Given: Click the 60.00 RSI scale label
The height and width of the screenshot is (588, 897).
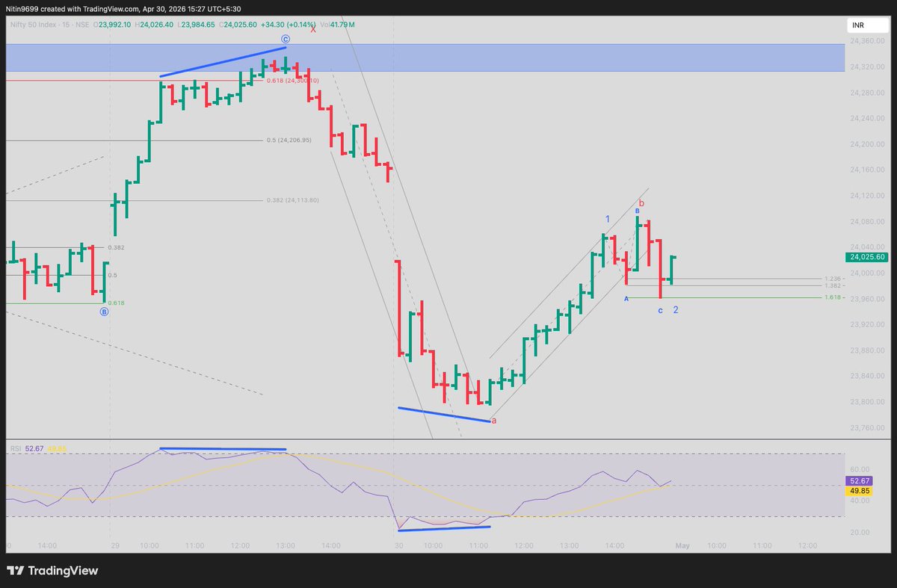Looking at the screenshot, I should pyautogui.click(x=859, y=470).
